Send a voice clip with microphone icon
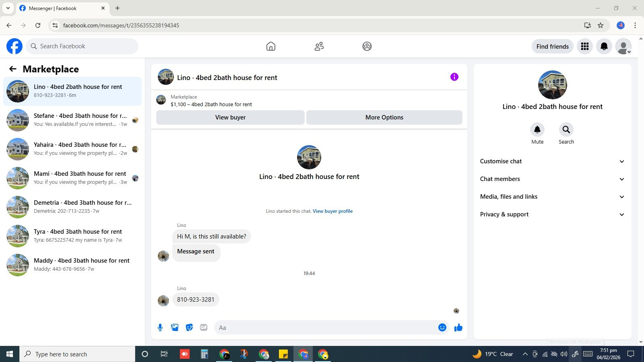 click(x=160, y=327)
